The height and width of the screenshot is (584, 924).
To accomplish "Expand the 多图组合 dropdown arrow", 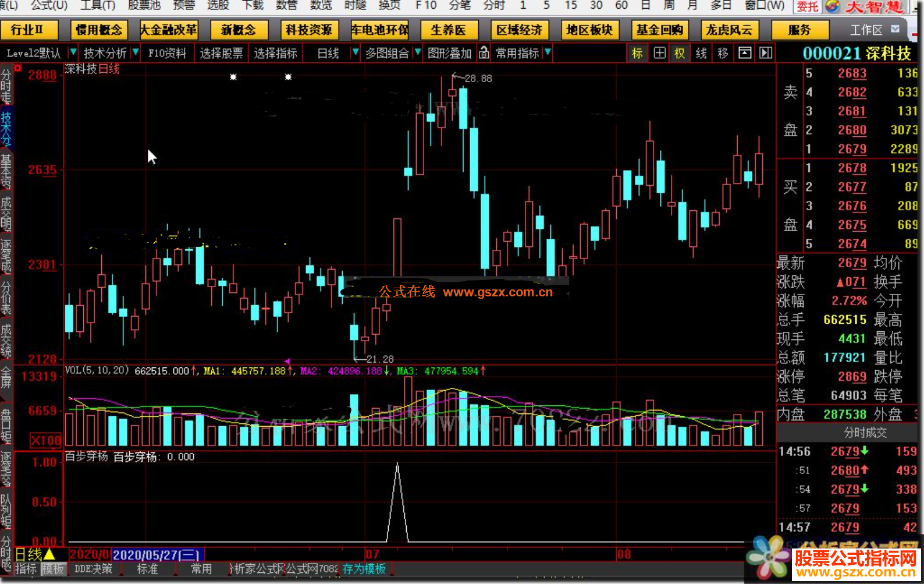I will pyautogui.click(x=417, y=53).
